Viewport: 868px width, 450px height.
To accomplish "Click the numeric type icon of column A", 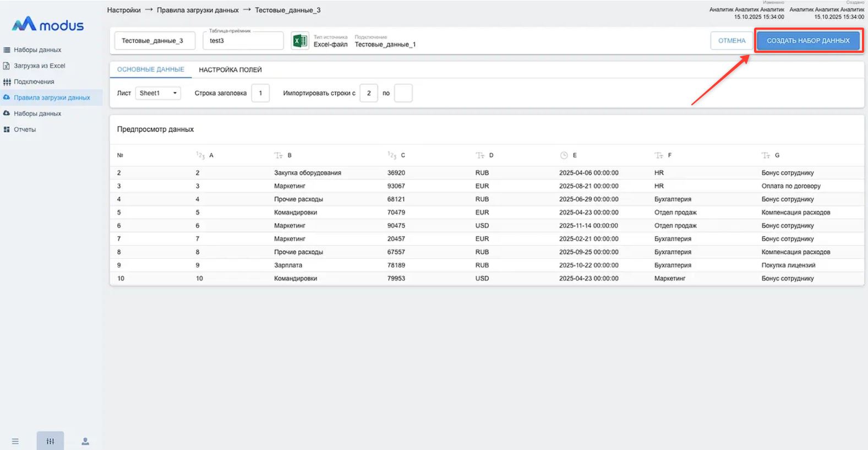I will (200, 155).
